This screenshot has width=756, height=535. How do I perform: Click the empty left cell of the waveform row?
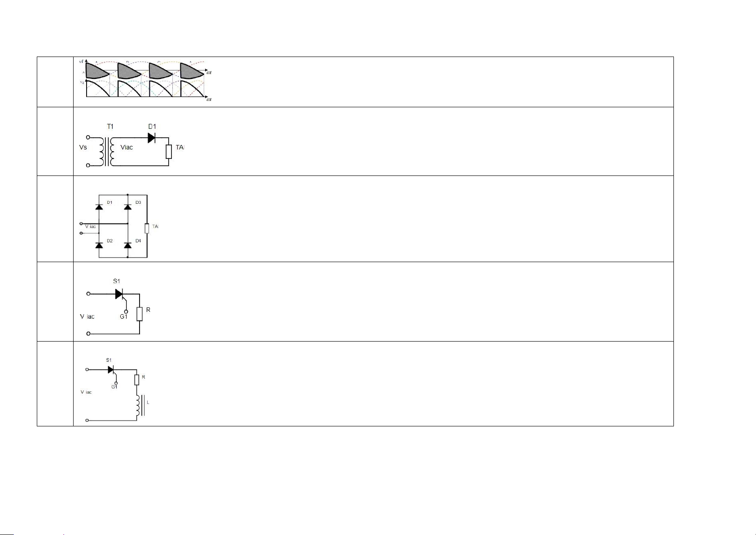(55, 82)
